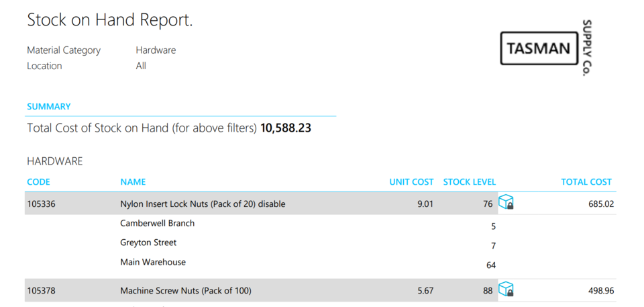
Task: Click the total cost value 10,588.23
Action: click(285, 128)
